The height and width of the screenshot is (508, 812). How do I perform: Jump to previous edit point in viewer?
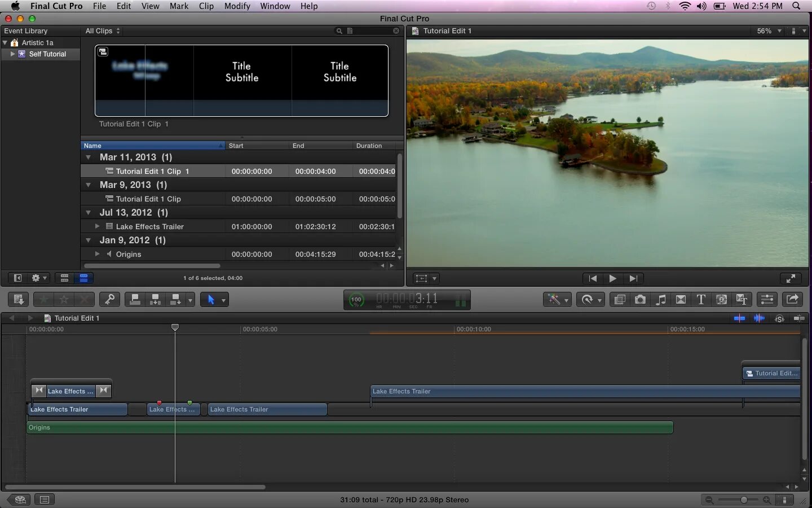click(593, 278)
